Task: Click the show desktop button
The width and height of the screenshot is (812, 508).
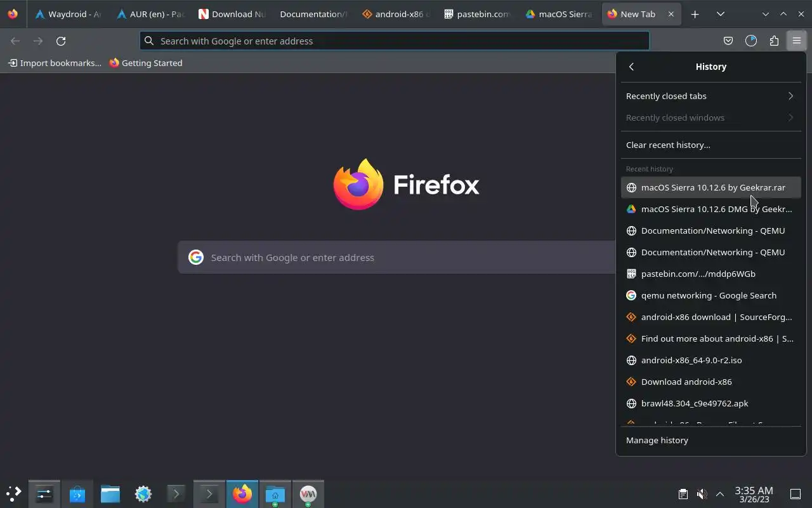Action: [x=796, y=494]
